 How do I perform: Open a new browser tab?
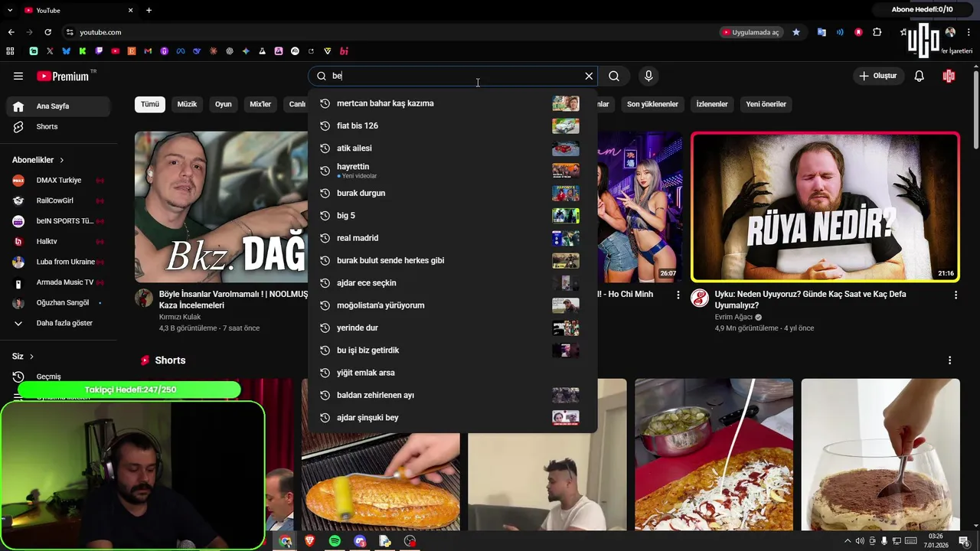coord(149,10)
